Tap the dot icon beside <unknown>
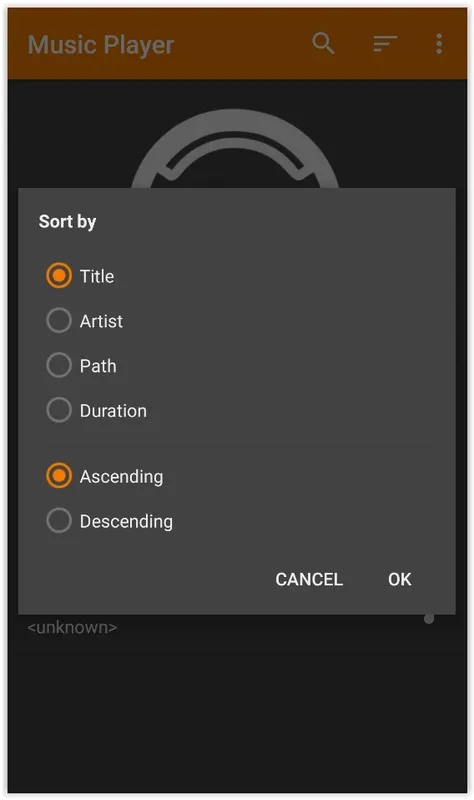This screenshot has height=800, width=474. click(429, 619)
